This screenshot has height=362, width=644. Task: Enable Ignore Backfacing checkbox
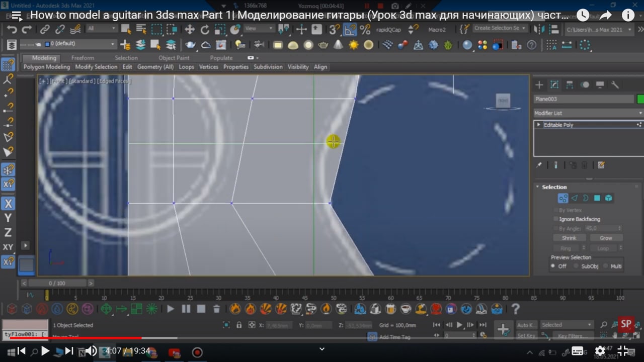[x=556, y=219]
